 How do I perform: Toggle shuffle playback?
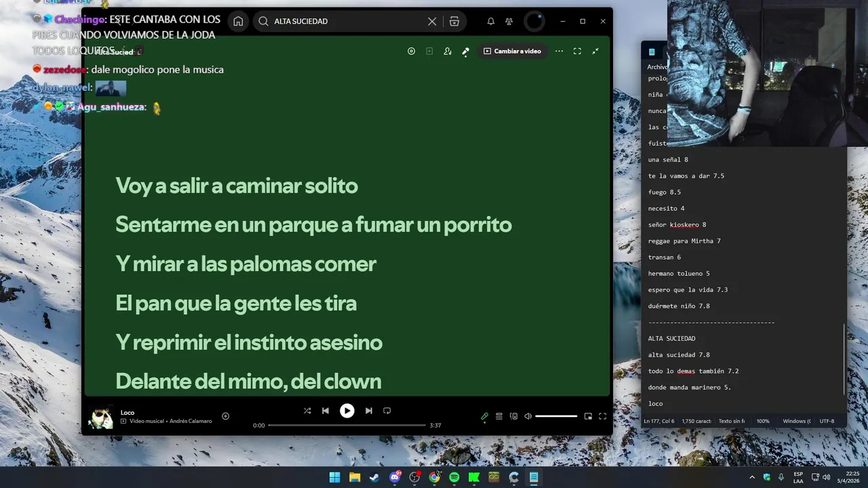[307, 411]
